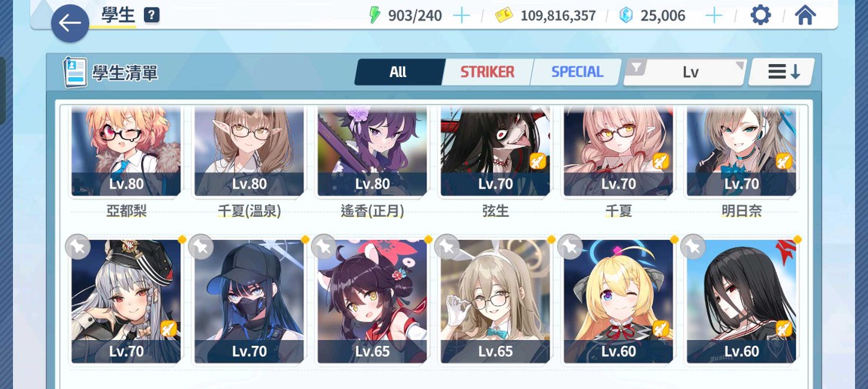Click the green energy bolt icon
Viewport: 868px width, 389px height.
point(375,16)
